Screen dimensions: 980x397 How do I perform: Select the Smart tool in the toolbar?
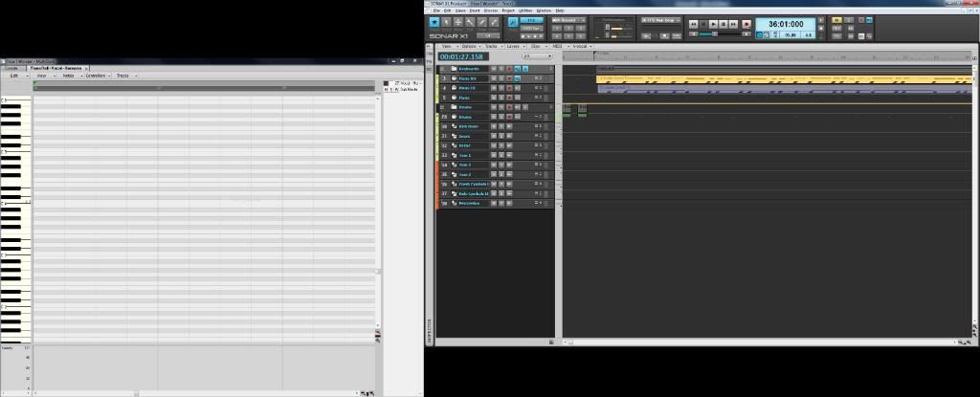tap(434, 21)
